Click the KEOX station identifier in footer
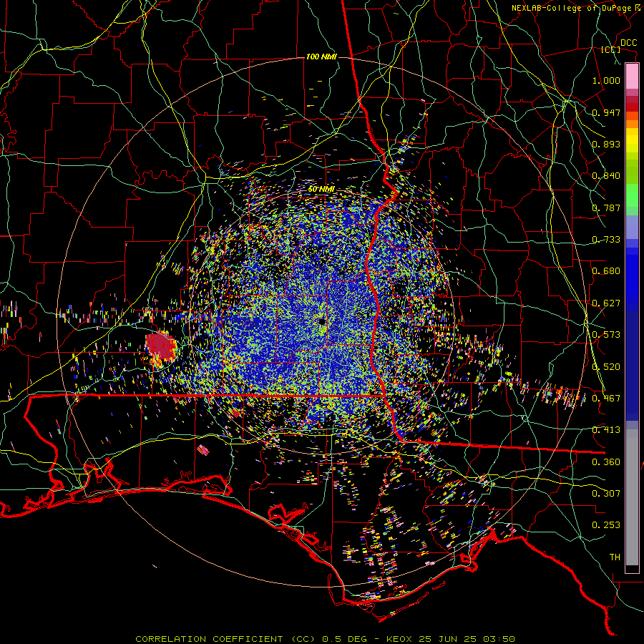The height and width of the screenshot is (644, 644). (x=399, y=639)
